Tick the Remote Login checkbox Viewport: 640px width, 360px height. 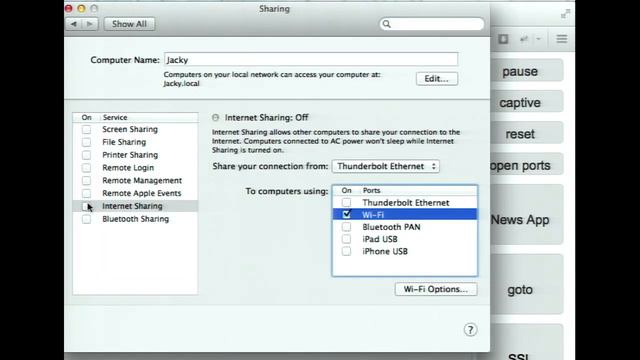click(x=87, y=168)
